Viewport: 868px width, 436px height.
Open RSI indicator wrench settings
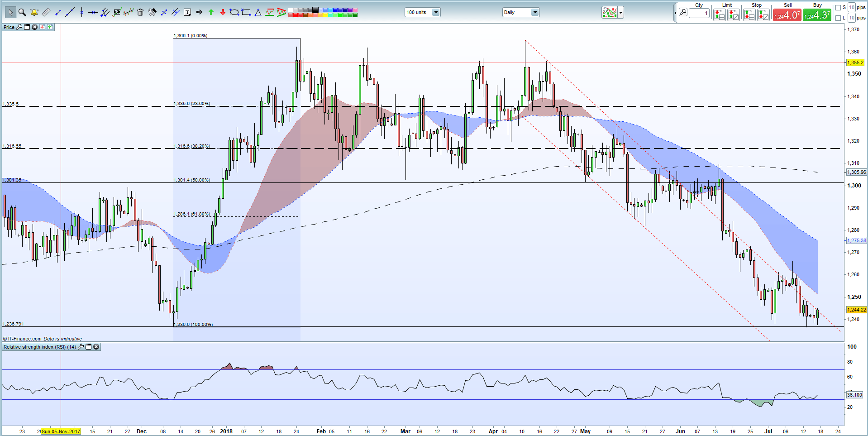81,347
